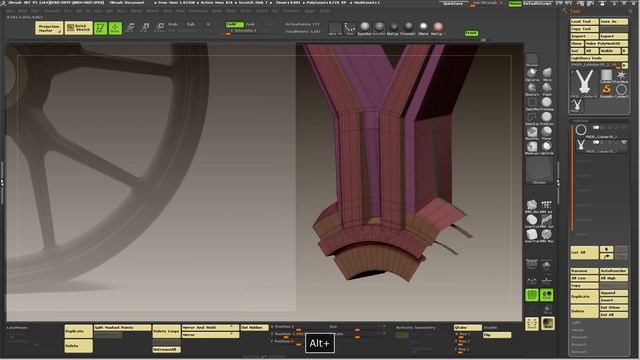This screenshot has height=360, width=640.
Task: Click Mirror And Weld
Action: [x=210, y=328]
